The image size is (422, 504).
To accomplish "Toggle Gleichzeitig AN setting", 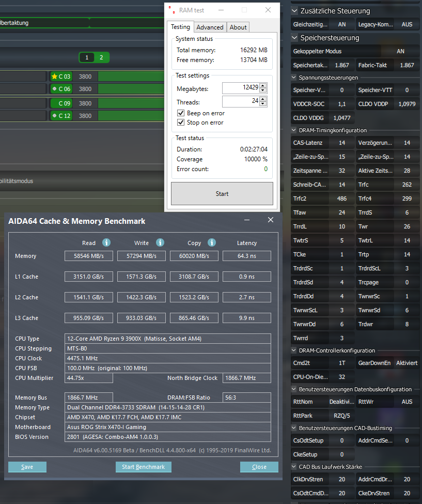I will pos(342,24).
